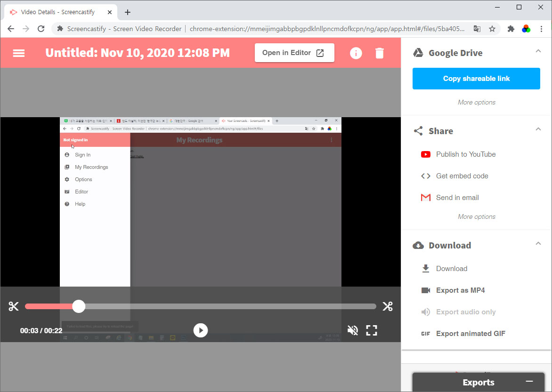Viewport: 552px width, 392px height.
Task: Reload the page
Action: 41,29
